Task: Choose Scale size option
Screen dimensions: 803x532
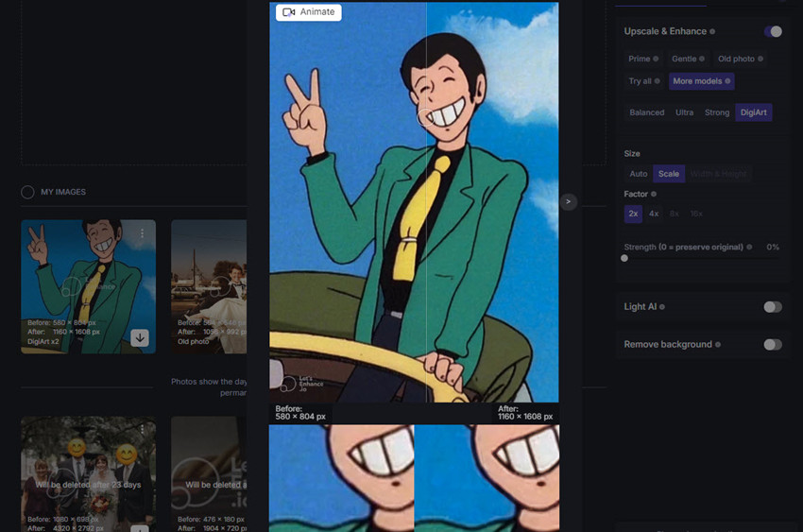Action: coord(668,174)
